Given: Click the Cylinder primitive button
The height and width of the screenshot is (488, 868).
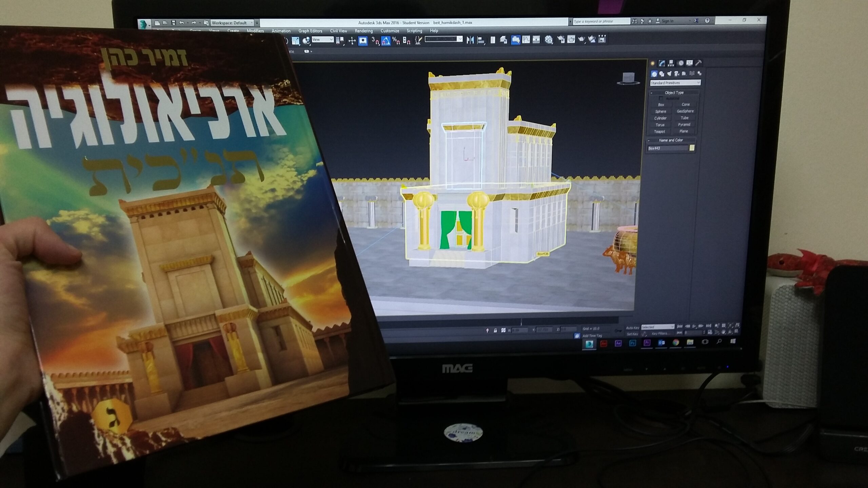Looking at the screenshot, I should [x=660, y=118].
